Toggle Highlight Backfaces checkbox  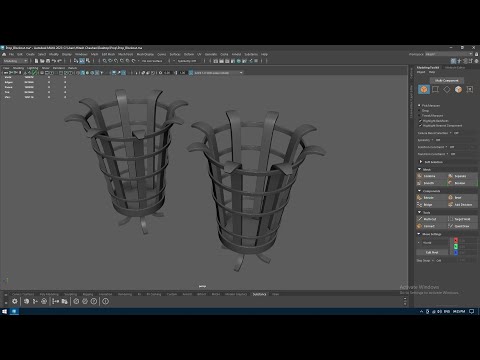[420, 121]
